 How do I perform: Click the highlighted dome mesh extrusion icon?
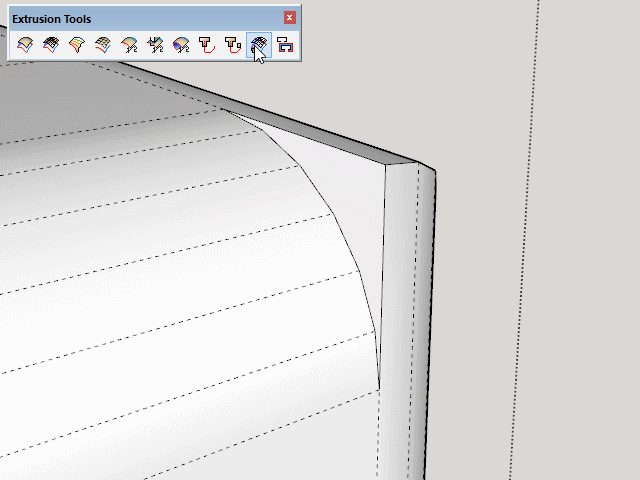tap(259, 44)
